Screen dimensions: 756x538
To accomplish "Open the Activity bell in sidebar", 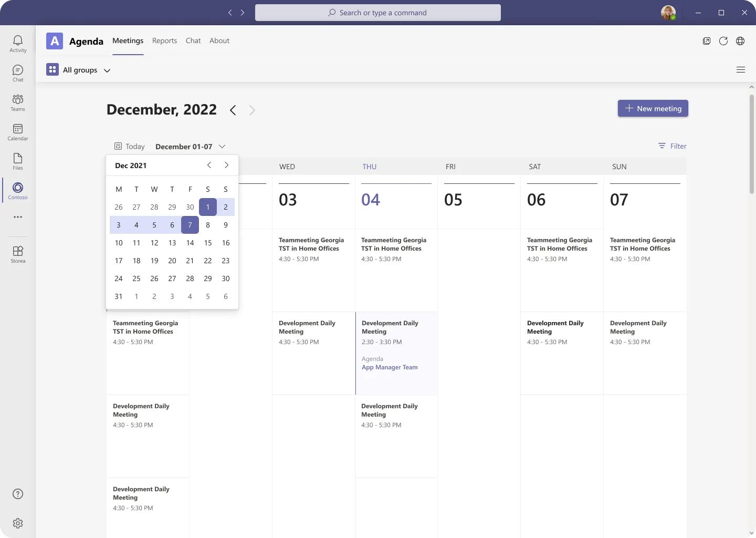I will coord(18,44).
